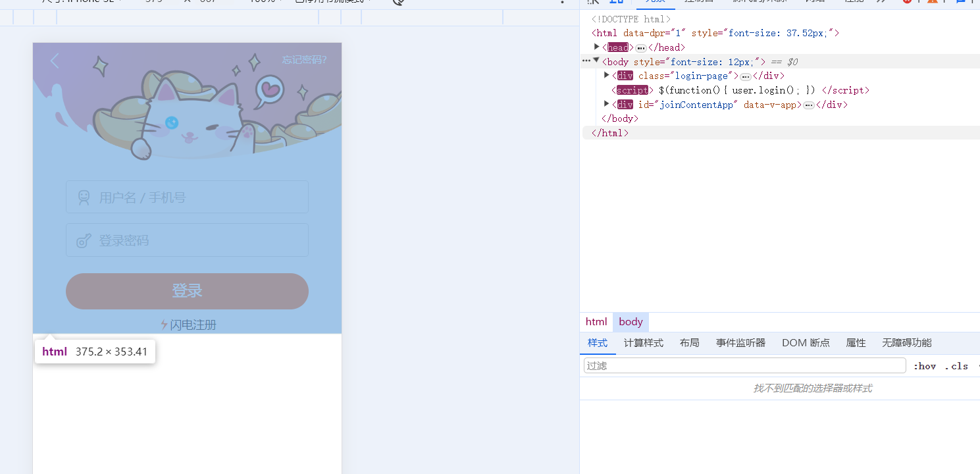The image size is (980, 474).
Task: Expand the login-page div node
Action: (607, 75)
